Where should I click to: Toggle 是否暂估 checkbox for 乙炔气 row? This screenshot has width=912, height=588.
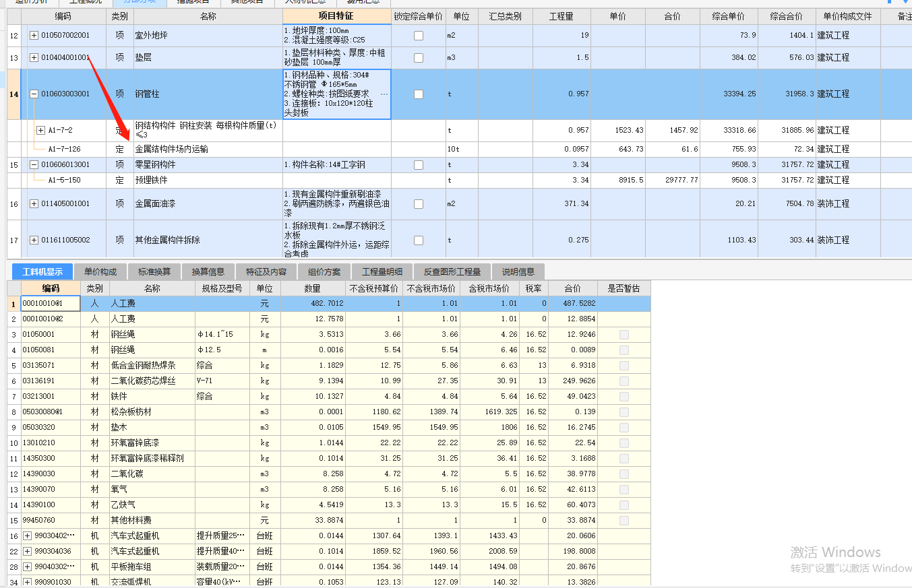(x=624, y=504)
